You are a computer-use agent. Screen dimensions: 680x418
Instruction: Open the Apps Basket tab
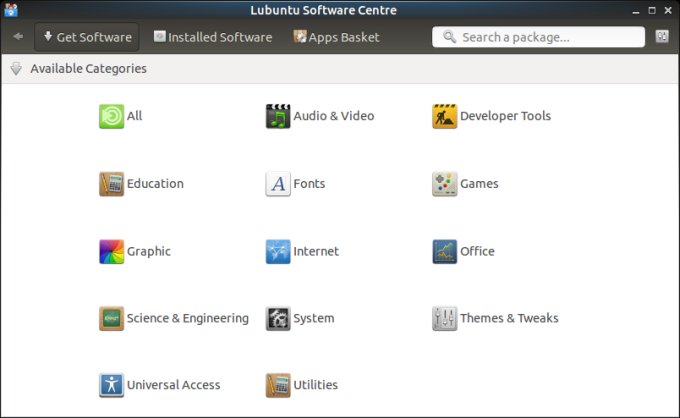pos(337,37)
